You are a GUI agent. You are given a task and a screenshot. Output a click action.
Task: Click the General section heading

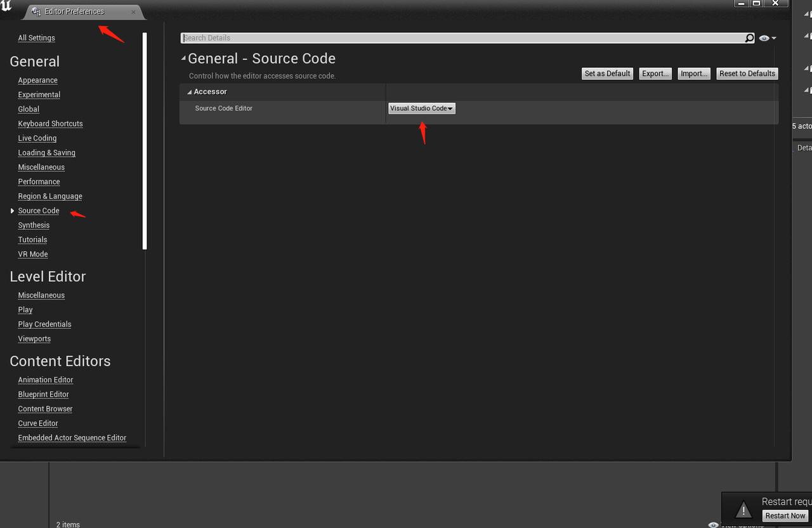pyautogui.click(x=35, y=62)
